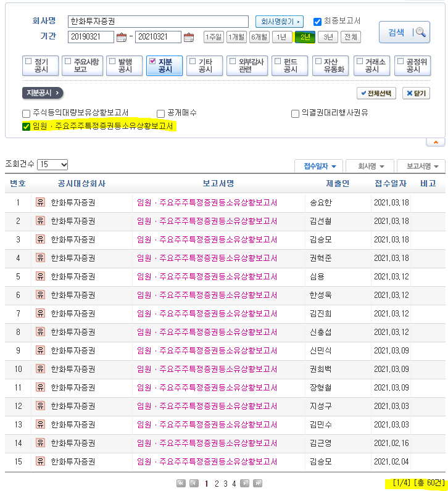Open the 조회건수 15 dropdown
Screen dimensions: 448x491
[52, 165]
